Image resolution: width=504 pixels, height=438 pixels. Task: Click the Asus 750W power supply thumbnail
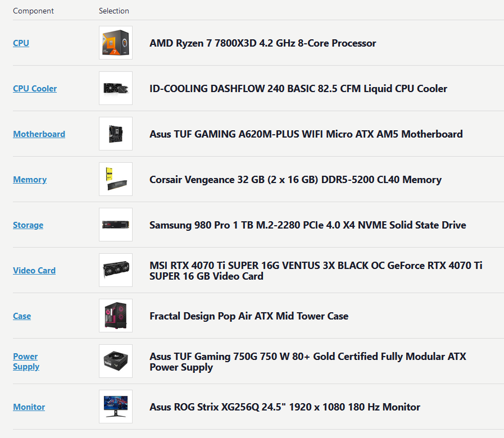[x=116, y=361]
